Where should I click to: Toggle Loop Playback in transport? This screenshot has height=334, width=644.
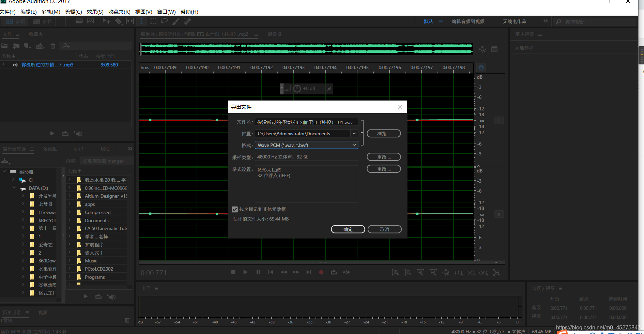tap(334, 272)
